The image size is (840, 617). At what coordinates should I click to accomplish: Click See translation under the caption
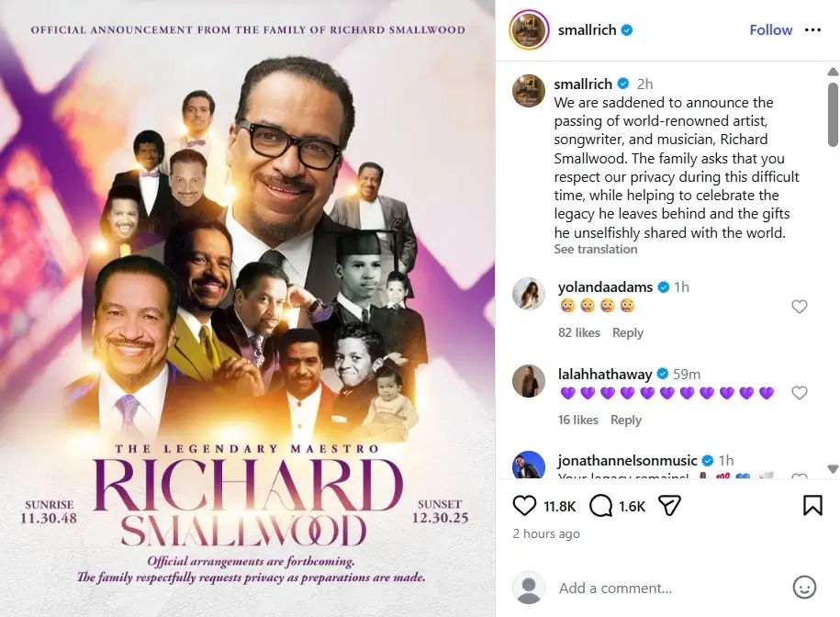coord(595,249)
